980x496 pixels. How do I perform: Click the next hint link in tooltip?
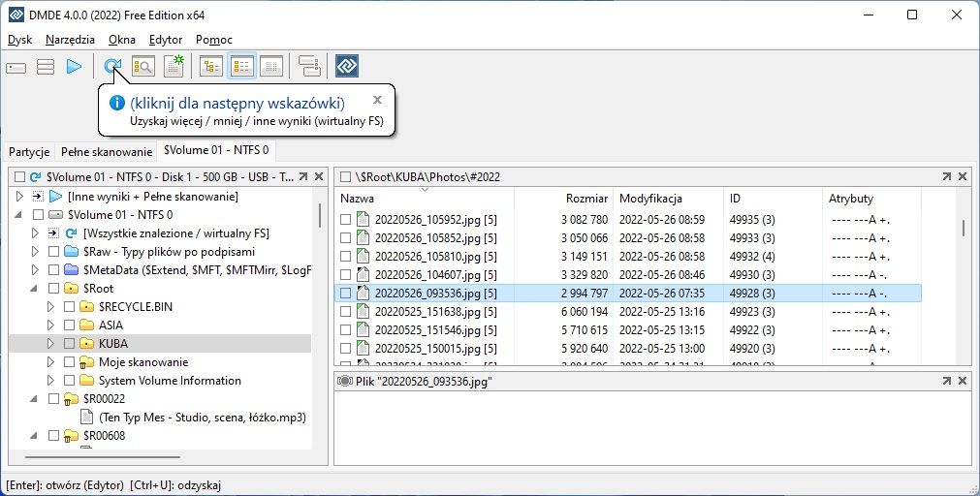(237, 103)
